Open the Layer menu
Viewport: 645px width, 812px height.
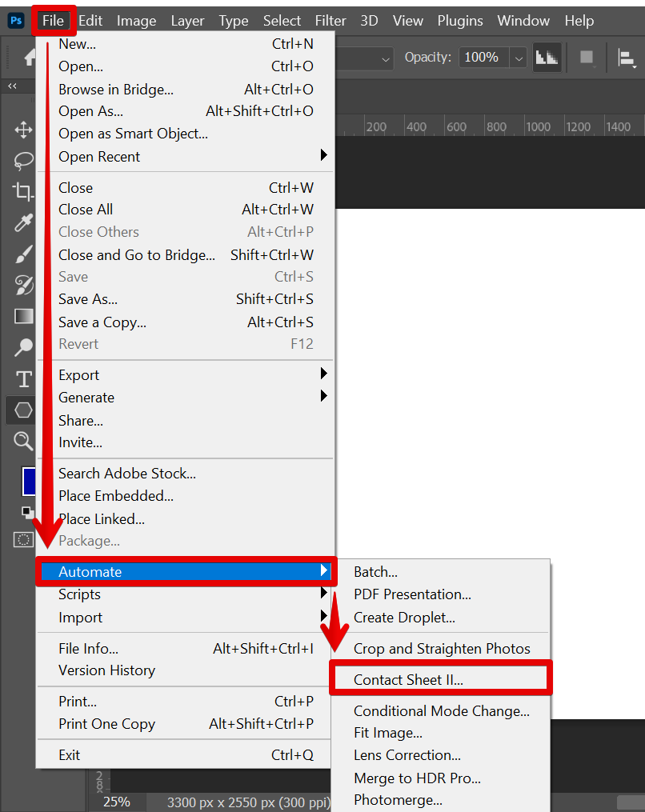187,21
